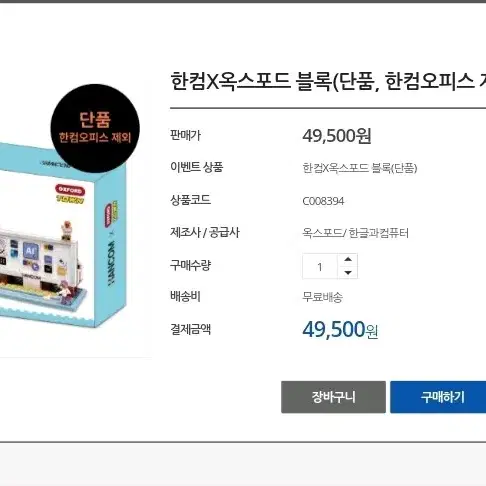Click the purchase quantity input showing 1
Screen dimensions: 486x486
point(320,266)
